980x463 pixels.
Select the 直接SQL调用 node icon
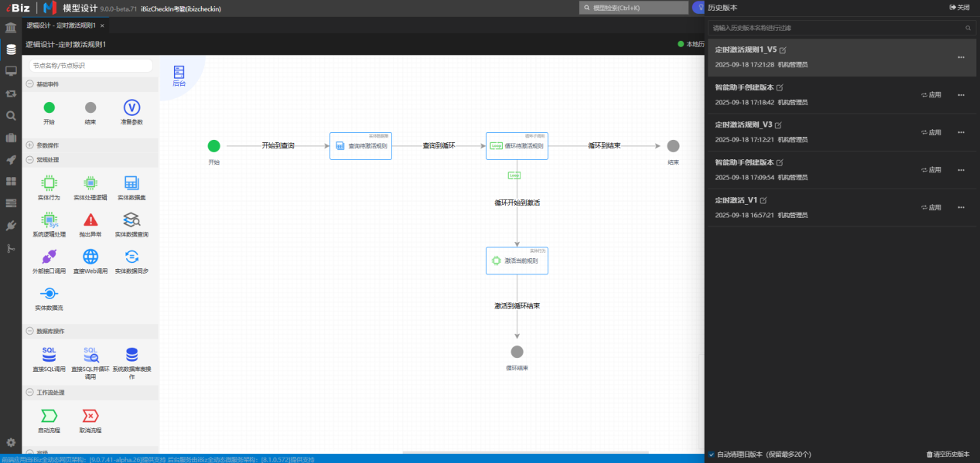pyautogui.click(x=49, y=355)
